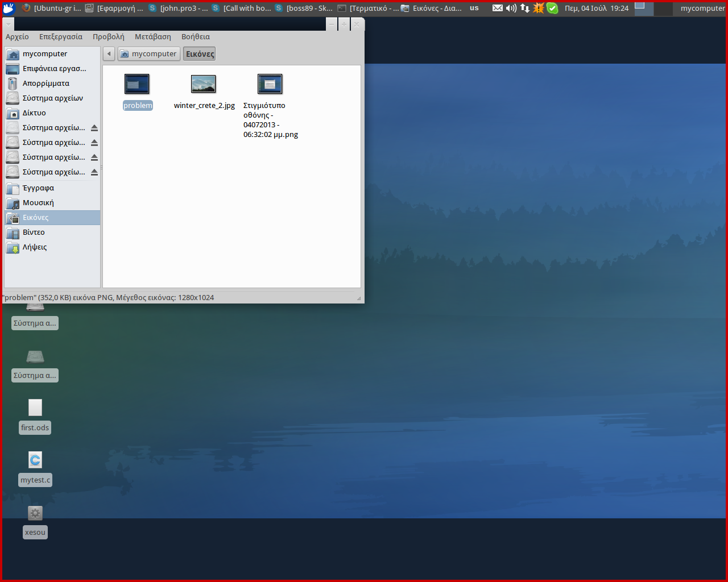The height and width of the screenshot is (582, 728).
Task: Open the mail envelope icon in the panel
Action: pos(498,8)
